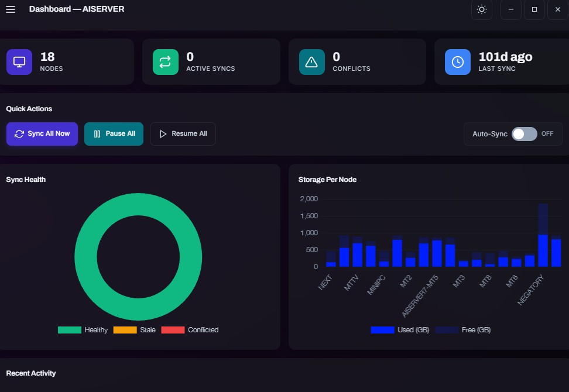The image size is (569, 392).
Task: Toggle light/dark theme sun icon
Action: pos(482,9)
